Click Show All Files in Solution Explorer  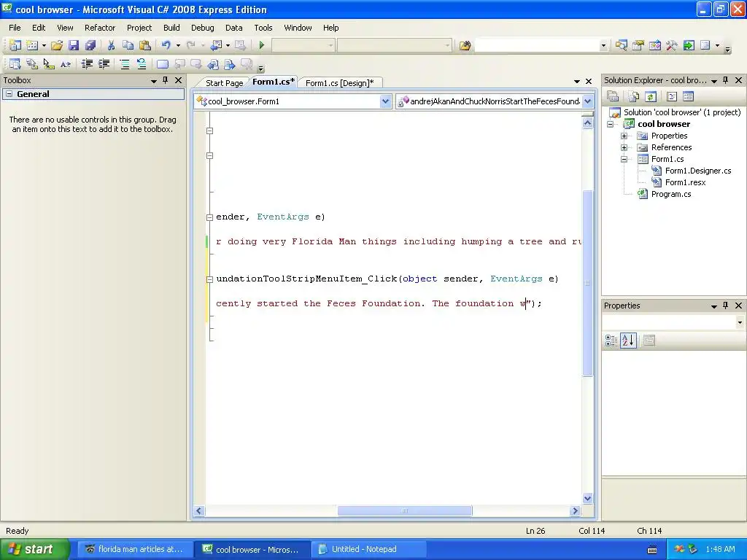tap(634, 97)
